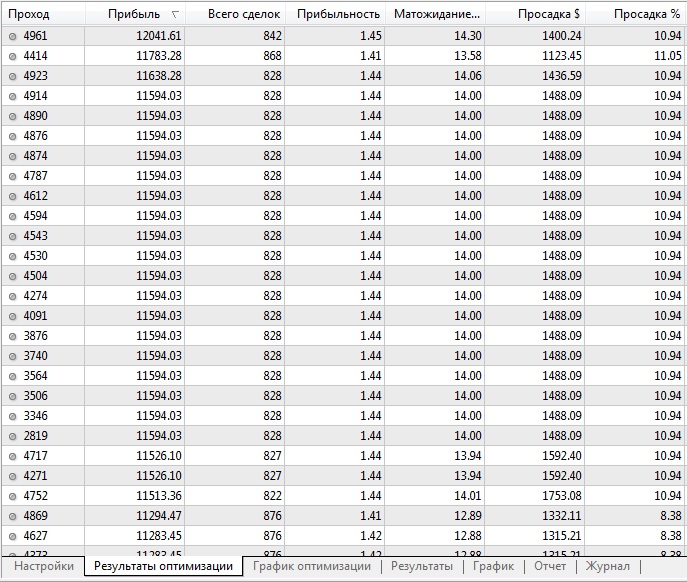Switch to График оптимизации tab
The image size is (687, 582).
pos(312,566)
